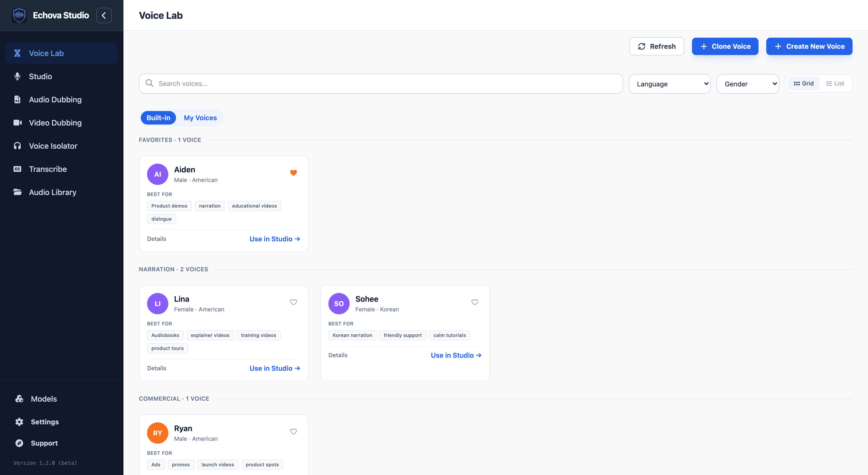
Task: Open Details for the Aiden voice
Action: [157, 239]
